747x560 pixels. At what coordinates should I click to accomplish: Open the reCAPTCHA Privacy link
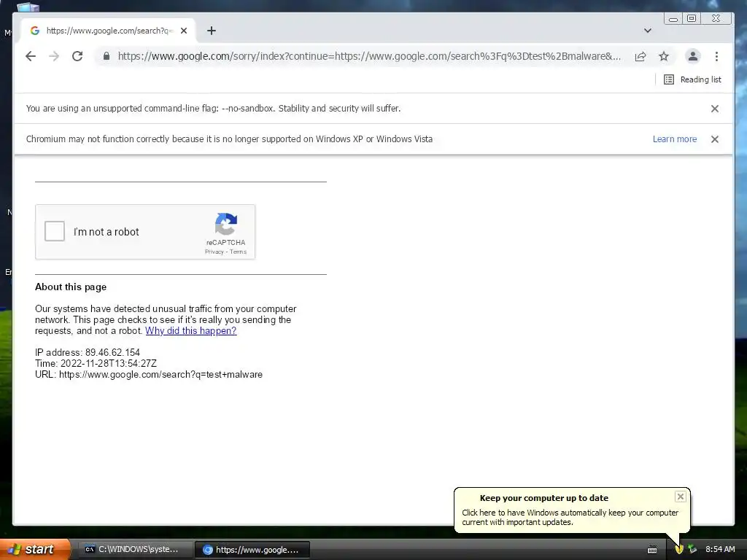[x=214, y=252]
